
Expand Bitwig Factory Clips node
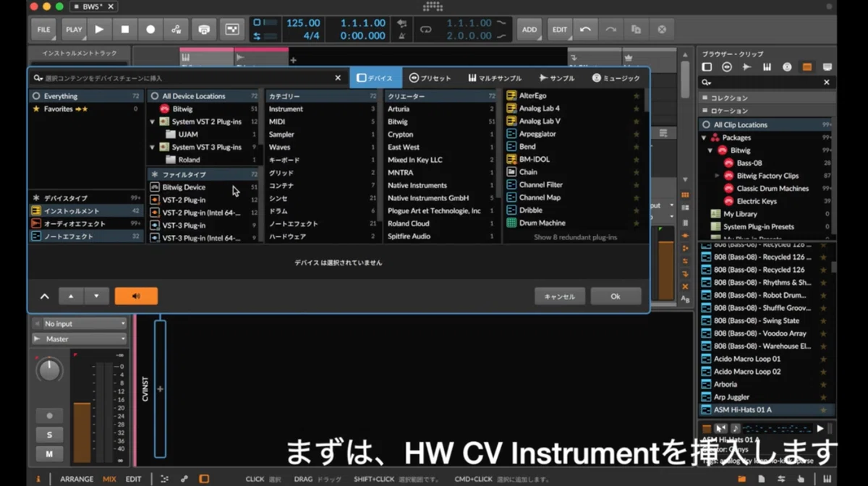(718, 176)
